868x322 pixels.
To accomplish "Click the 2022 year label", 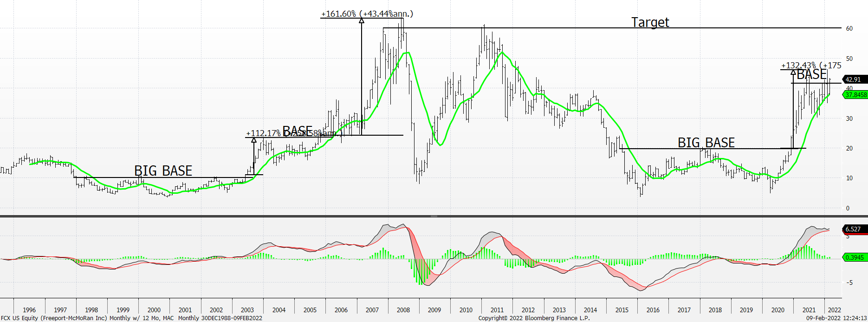I will (834, 310).
